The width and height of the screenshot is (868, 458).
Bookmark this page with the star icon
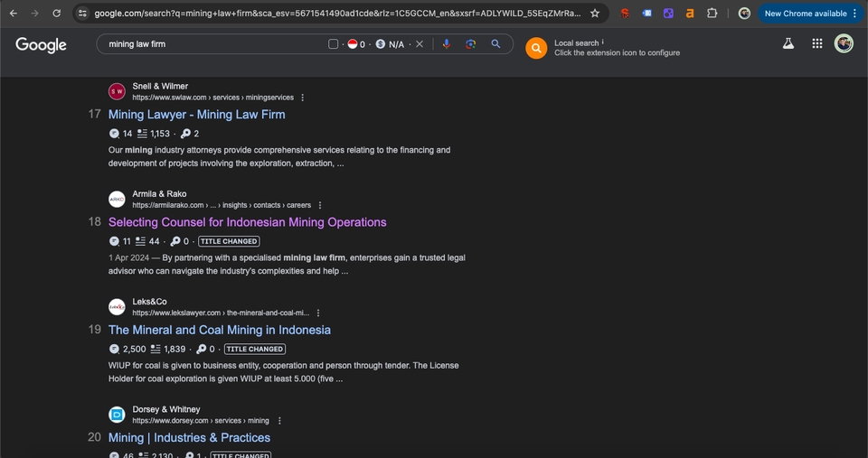[595, 14]
